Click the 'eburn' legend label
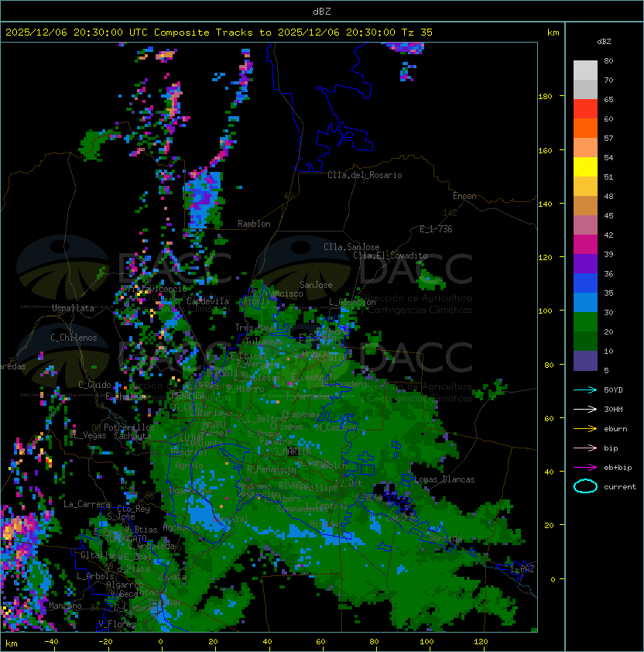 click(x=615, y=429)
